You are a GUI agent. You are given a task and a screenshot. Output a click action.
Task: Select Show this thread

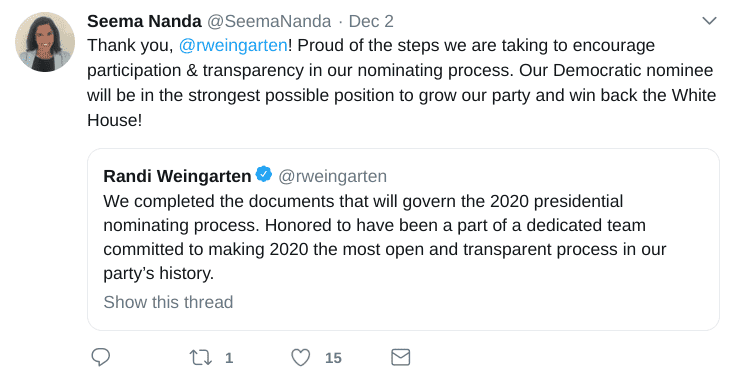168,302
